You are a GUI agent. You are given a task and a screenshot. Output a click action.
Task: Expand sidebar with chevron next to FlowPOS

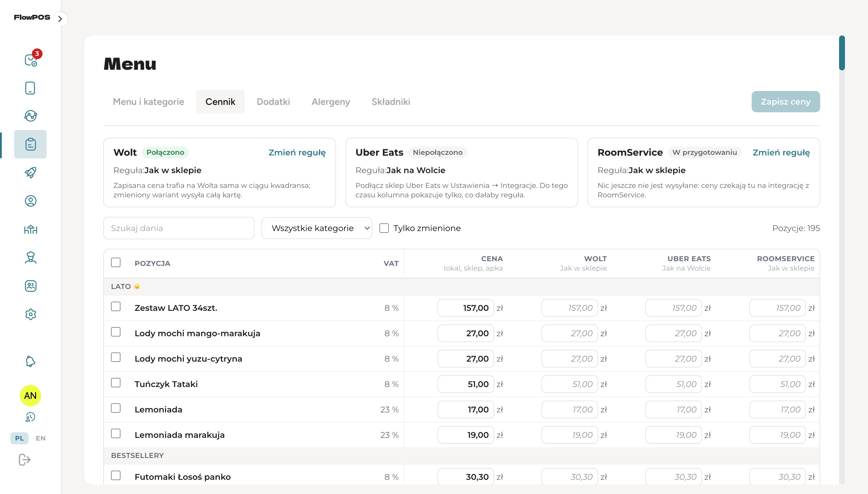pos(60,19)
